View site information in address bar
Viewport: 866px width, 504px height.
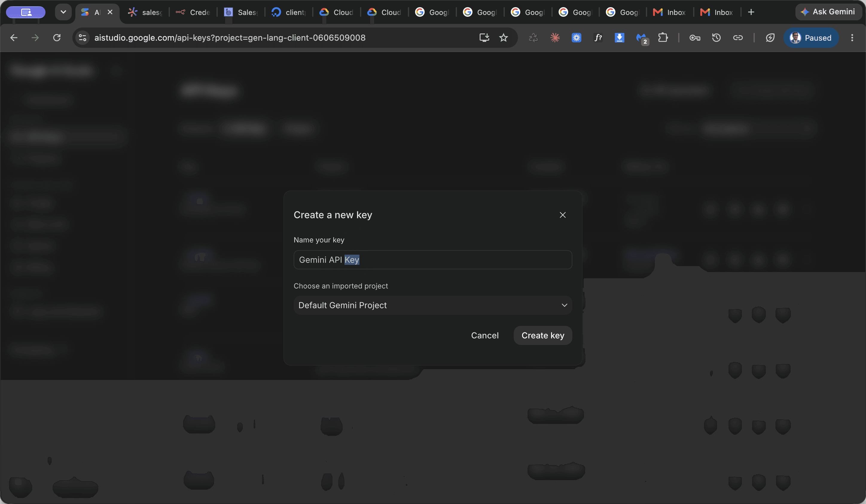(83, 38)
